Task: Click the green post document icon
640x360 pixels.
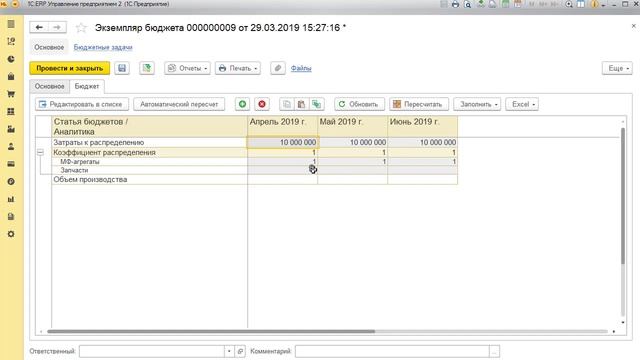Action: (x=147, y=68)
